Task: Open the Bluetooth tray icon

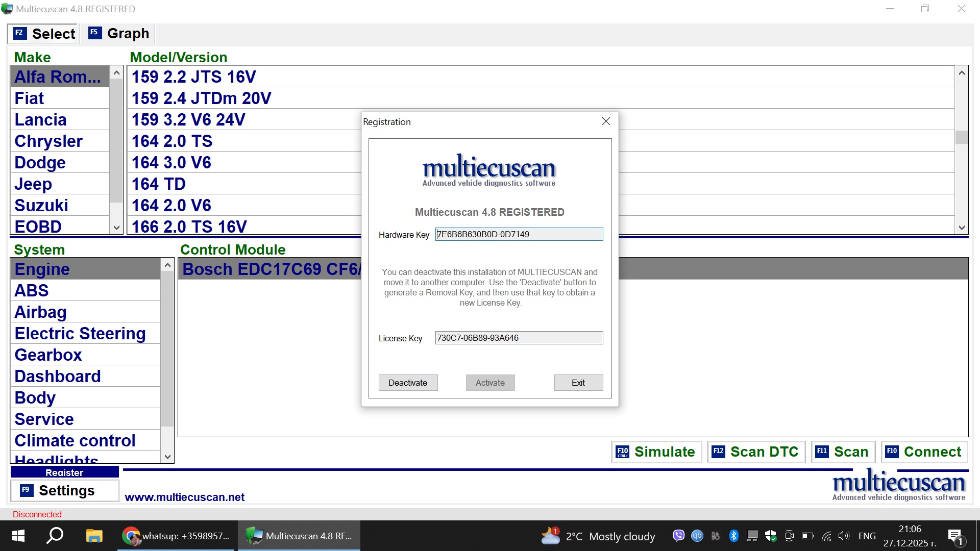Action: pyautogui.click(x=734, y=536)
